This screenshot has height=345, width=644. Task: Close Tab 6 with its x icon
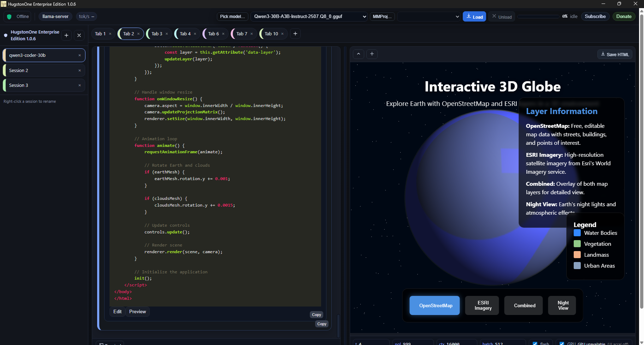[223, 34]
